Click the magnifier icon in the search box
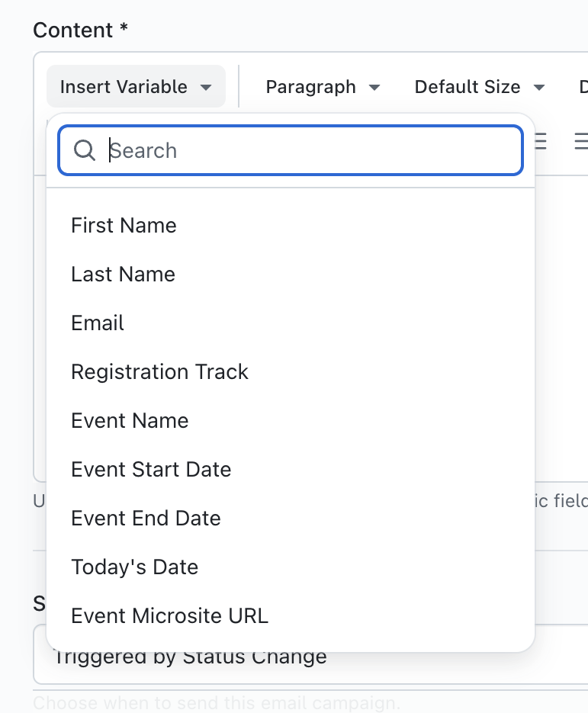 click(x=84, y=151)
